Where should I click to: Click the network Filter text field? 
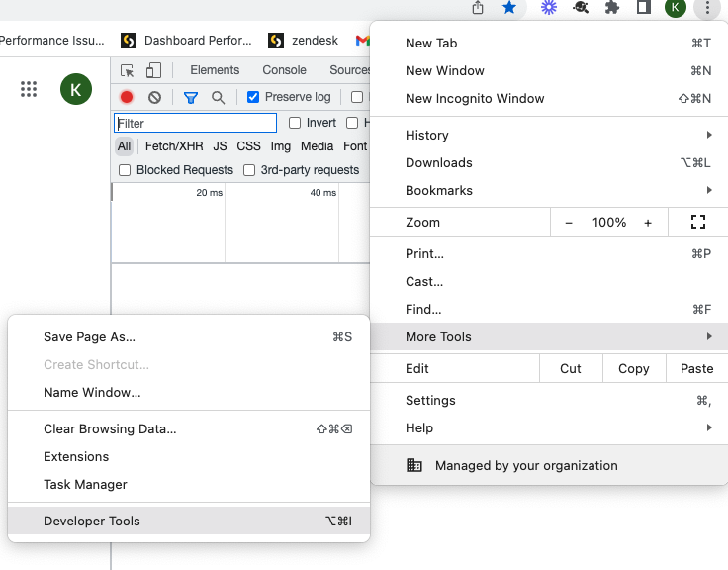click(196, 123)
